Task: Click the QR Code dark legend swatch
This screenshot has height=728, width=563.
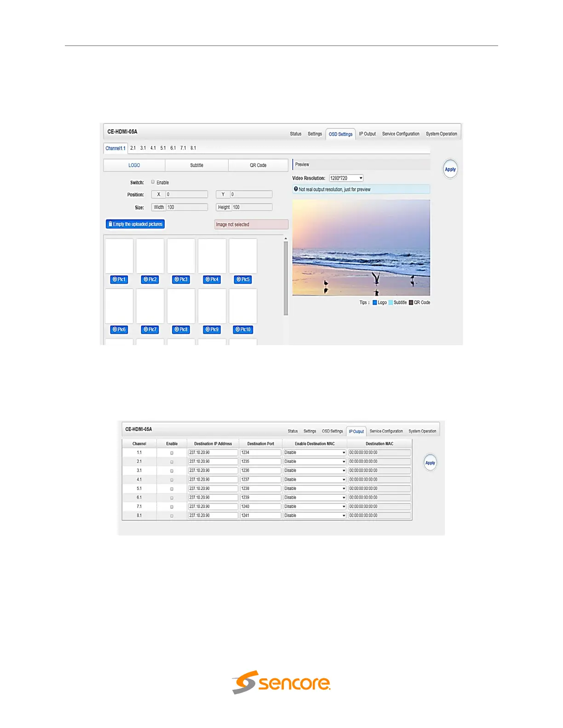Action: 411,302
